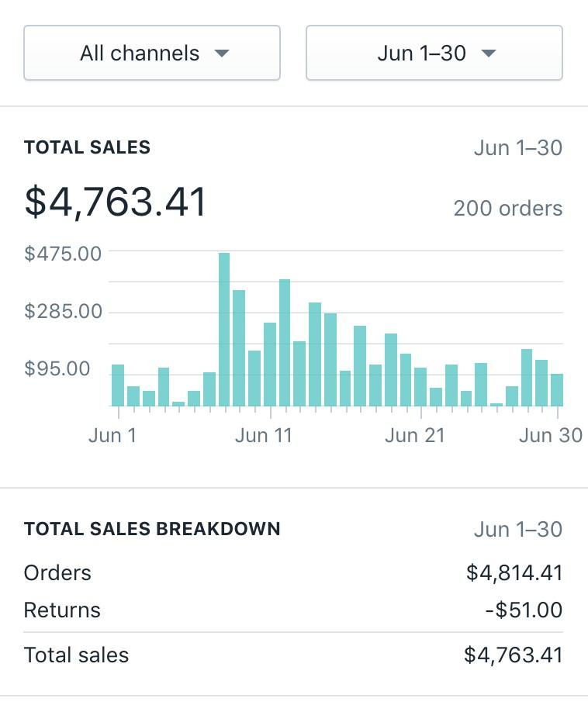This screenshot has height=712, width=588.
Task: Open the Jun 1–30 date range dropdown
Action: tap(434, 54)
